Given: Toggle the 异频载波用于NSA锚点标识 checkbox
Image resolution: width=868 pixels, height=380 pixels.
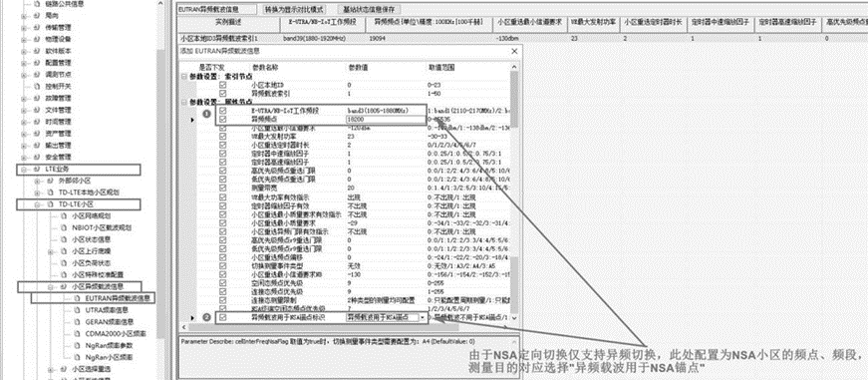Looking at the screenshot, I should pyautogui.click(x=223, y=317).
